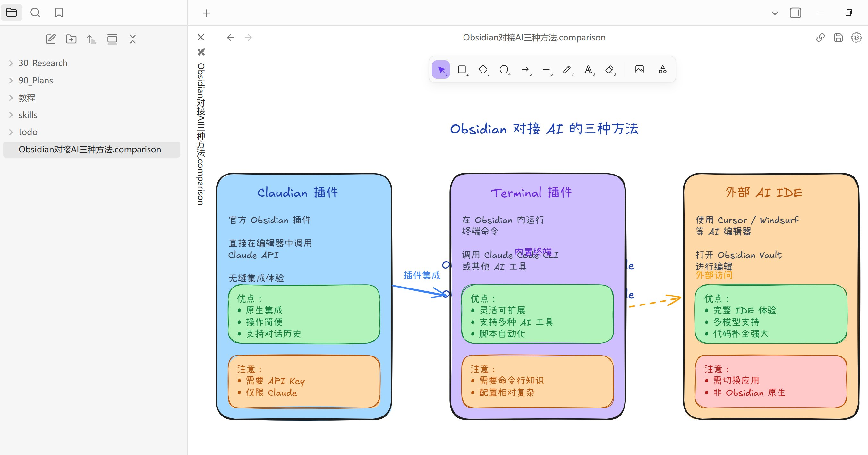Open Obsidian对接AI三种方法.comparison file in explorer
This screenshot has width=868, height=455.
[89, 149]
